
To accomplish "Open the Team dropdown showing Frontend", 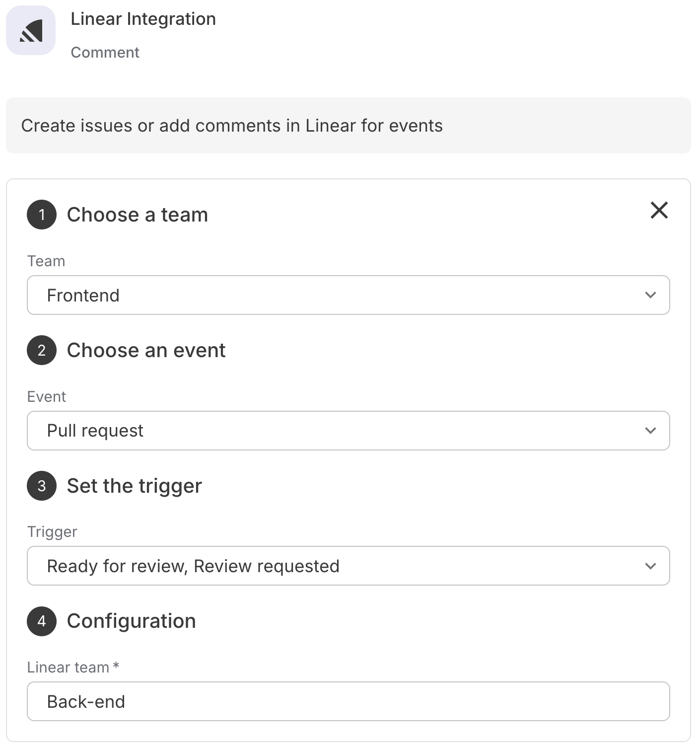I will [348, 295].
